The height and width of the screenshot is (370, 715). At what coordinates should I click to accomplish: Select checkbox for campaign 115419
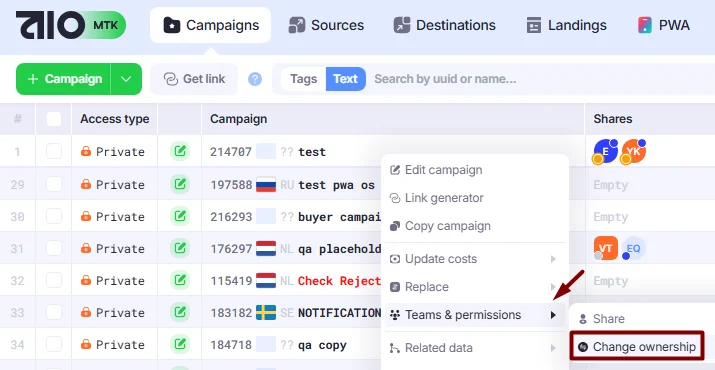coord(54,280)
